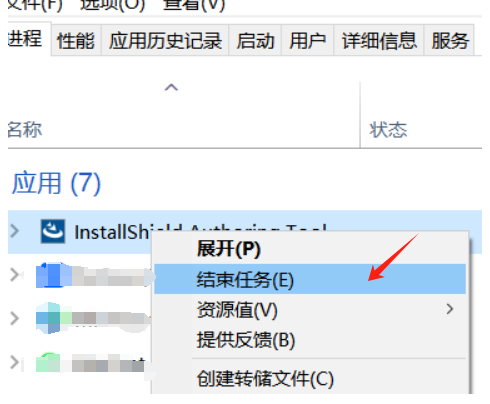Screen dimensions: 490x404
Task: Switch to the 性能 tab
Action: point(76,40)
